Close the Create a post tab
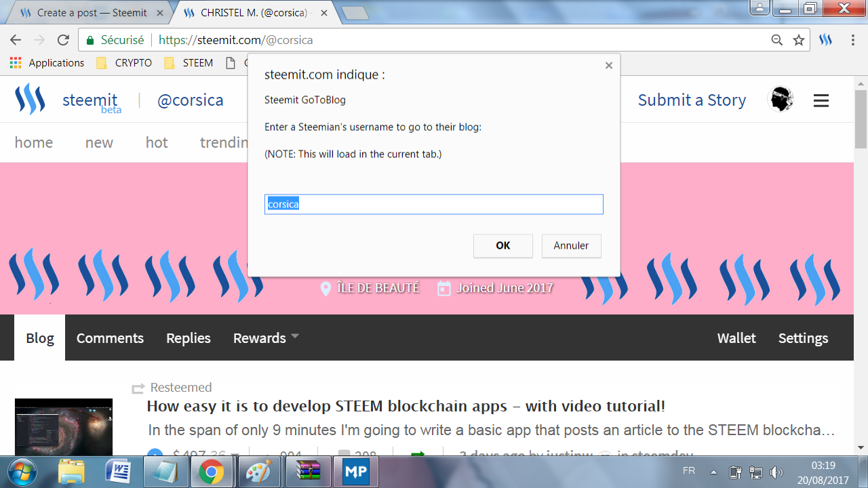This screenshot has height=488, width=868. click(160, 13)
